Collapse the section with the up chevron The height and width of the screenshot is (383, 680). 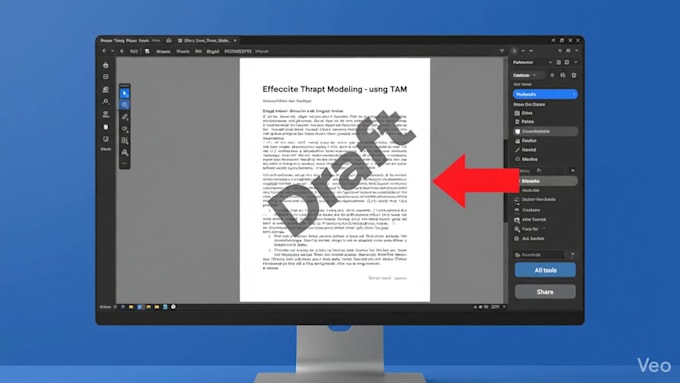(572, 170)
